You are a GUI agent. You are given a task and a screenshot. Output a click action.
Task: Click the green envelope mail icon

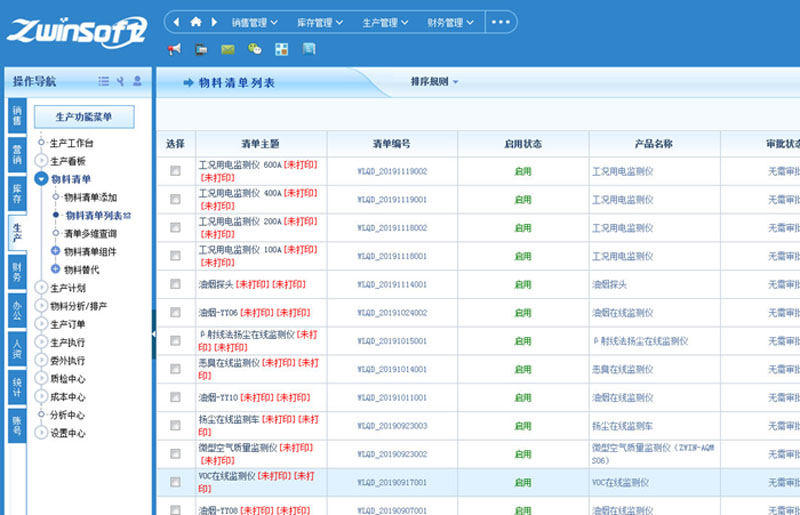pos(228,49)
